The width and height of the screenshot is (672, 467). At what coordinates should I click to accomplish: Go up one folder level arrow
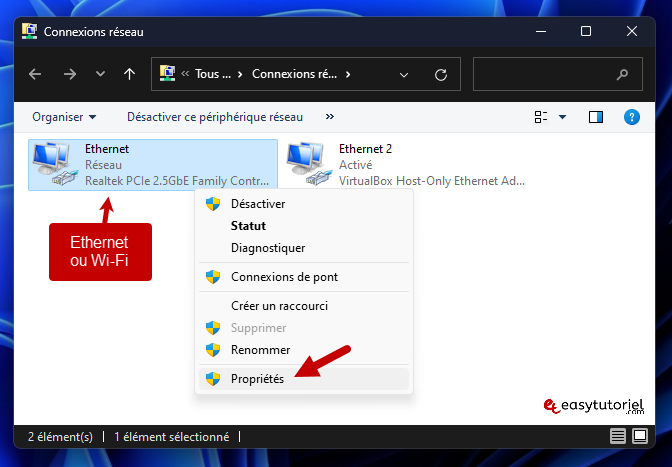[129, 74]
